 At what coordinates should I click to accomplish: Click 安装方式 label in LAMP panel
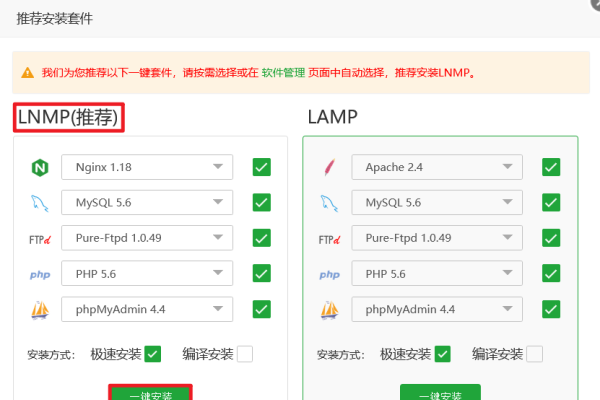click(x=341, y=355)
